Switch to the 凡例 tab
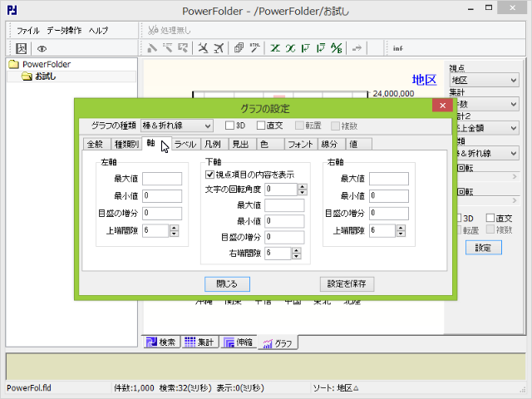The image size is (532, 399). (x=214, y=144)
